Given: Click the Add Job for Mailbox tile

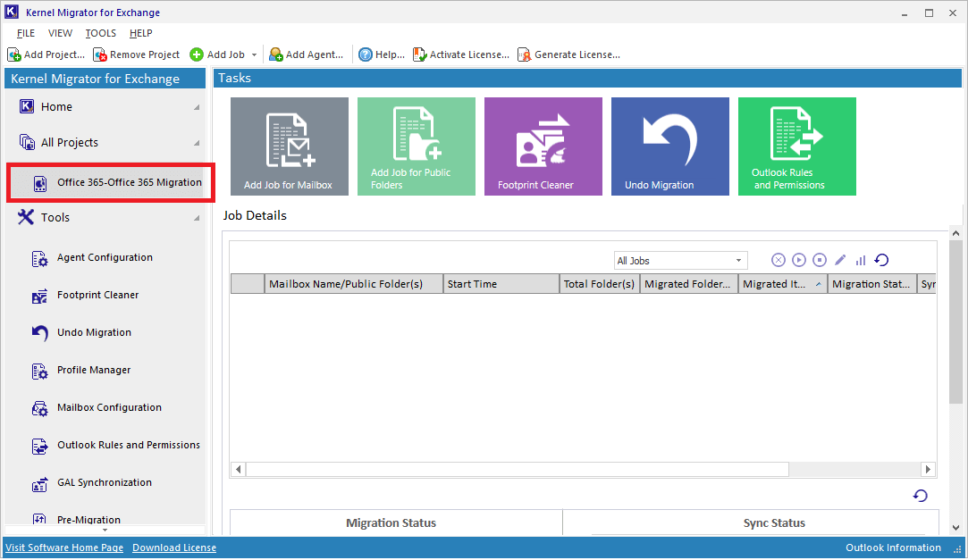Looking at the screenshot, I should (x=290, y=146).
